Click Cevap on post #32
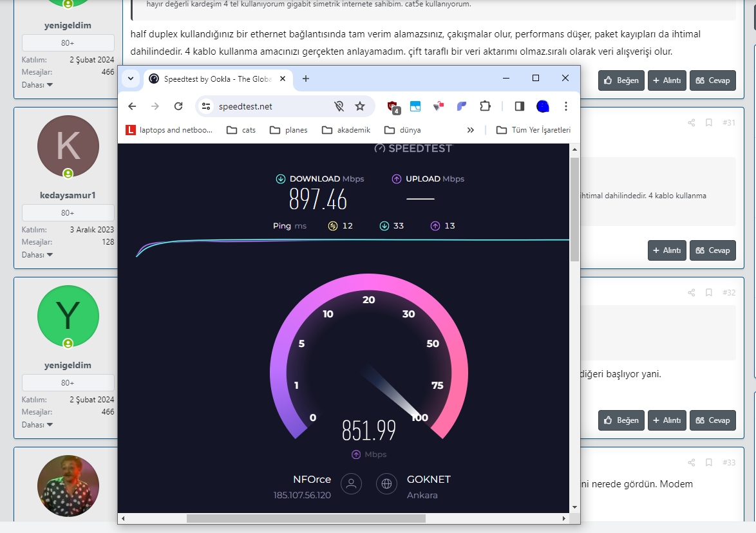Screen dimensions: 756x533 coord(713,420)
